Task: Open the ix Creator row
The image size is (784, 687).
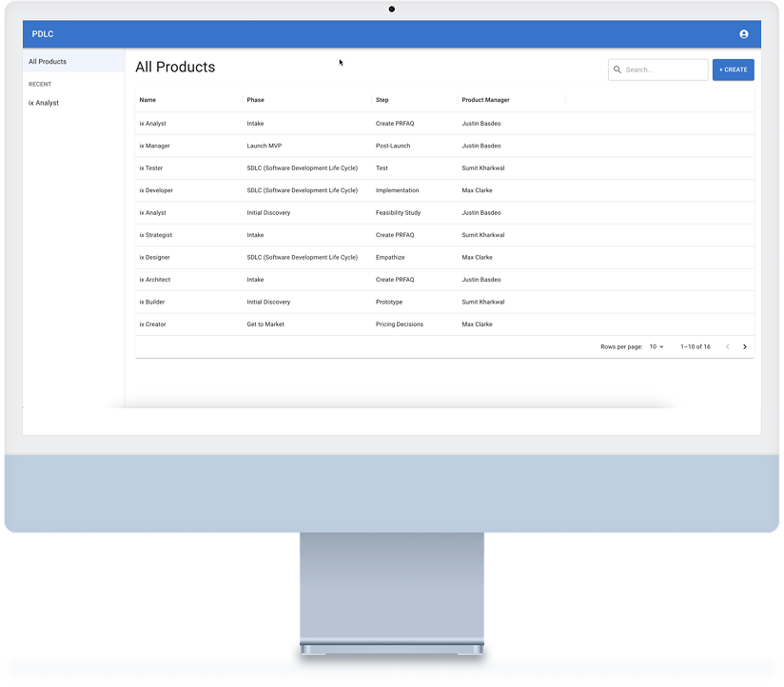Action: 444,324
